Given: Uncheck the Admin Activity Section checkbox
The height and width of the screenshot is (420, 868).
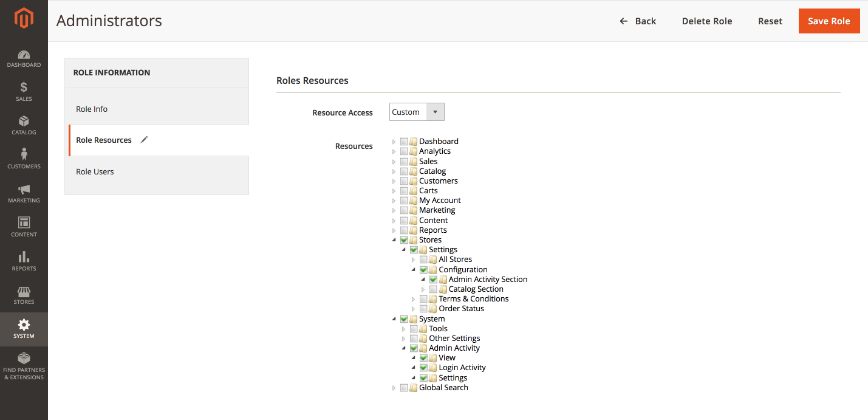Looking at the screenshot, I should tap(433, 280).
